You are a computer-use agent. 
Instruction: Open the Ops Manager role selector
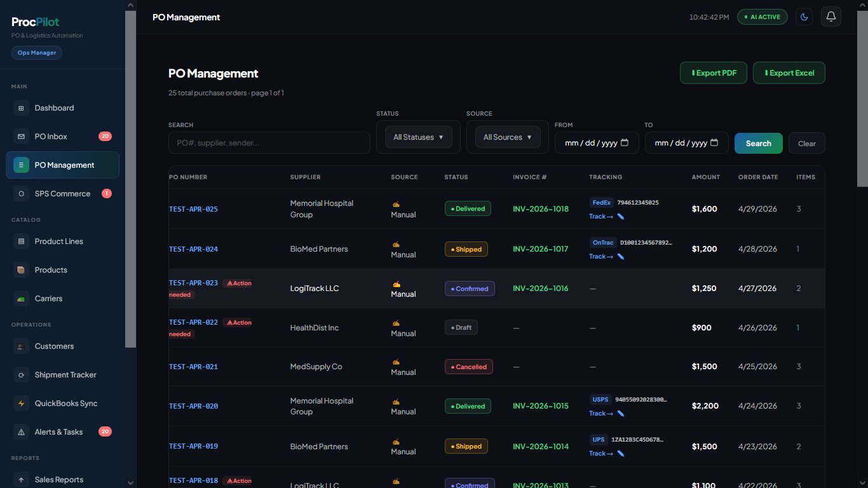pos(36,53)
